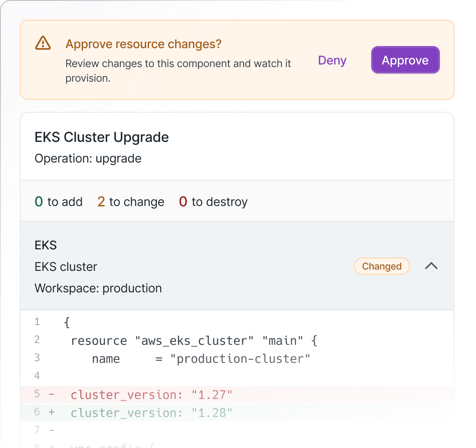
Task: Select the "2 to change" summary
Action: pyautogui.click(x=131, y=202)
